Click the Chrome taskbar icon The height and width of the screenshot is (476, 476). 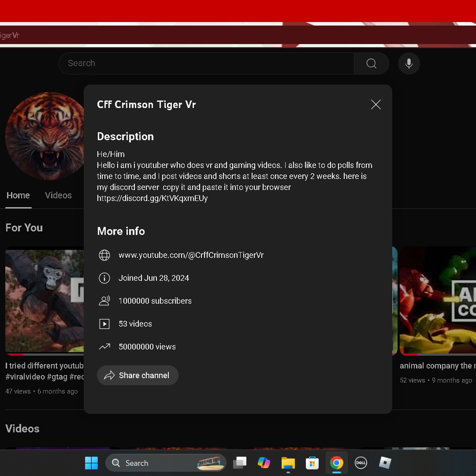tap(336, 463)
